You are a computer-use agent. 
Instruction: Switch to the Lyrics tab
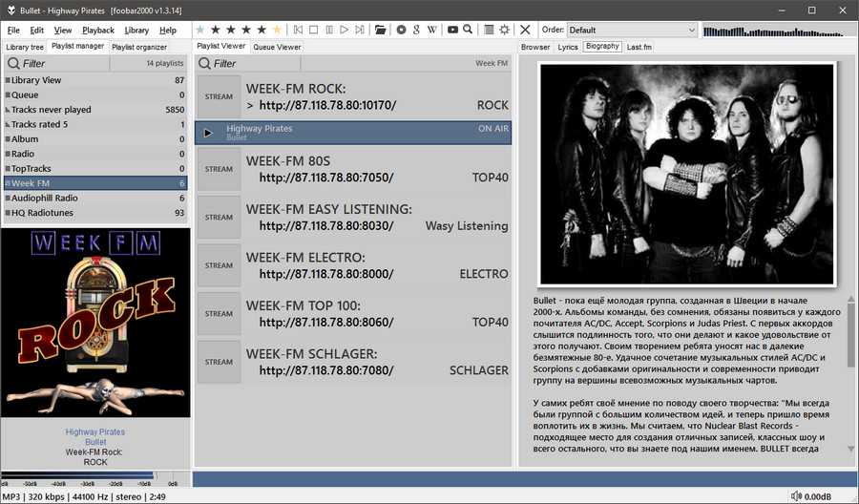tap(568, 46)
